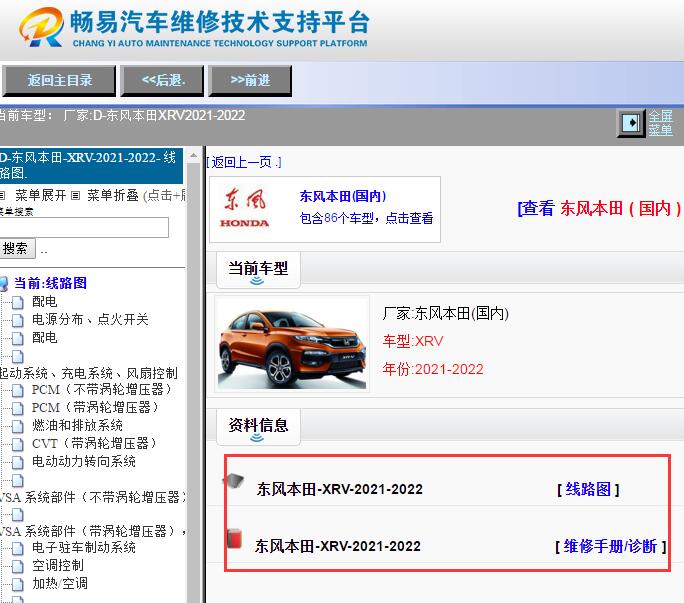Click the menu search input field
The width and height of the screenshot is (684, 603).
click(x=84, y=228)
